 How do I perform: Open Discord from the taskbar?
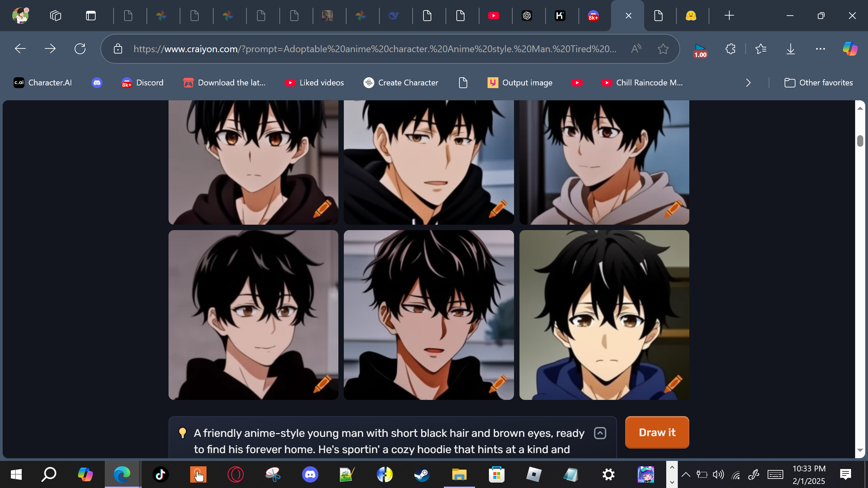[x=310, y=474]
